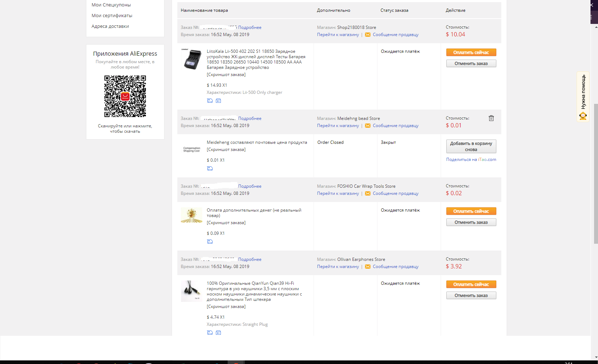Open Мои сертификаты in sidebar
Screen dimensions: 598x364
[x=112, y=16]
